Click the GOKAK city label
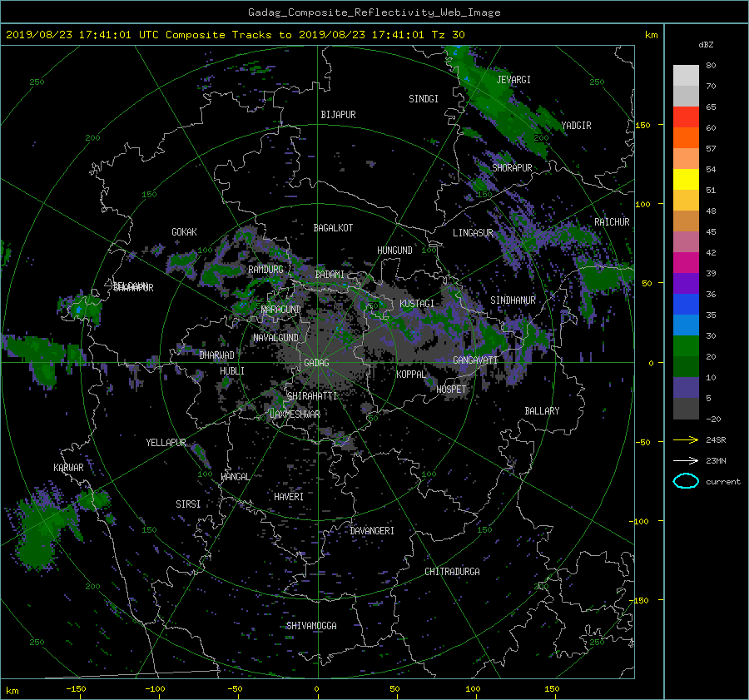 pyautogui.click(x=184, y=232)
